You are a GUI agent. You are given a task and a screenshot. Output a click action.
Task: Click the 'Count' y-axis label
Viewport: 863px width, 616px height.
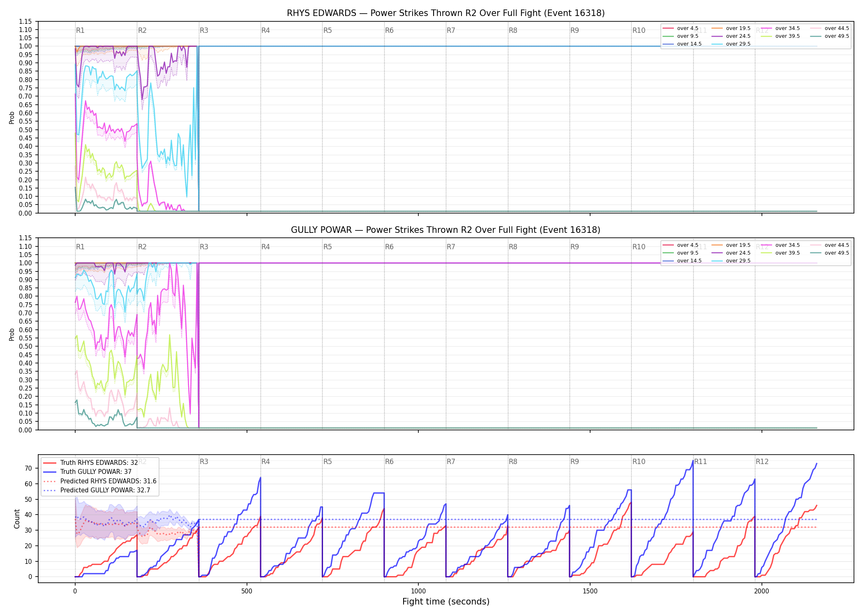coord(17,519)
